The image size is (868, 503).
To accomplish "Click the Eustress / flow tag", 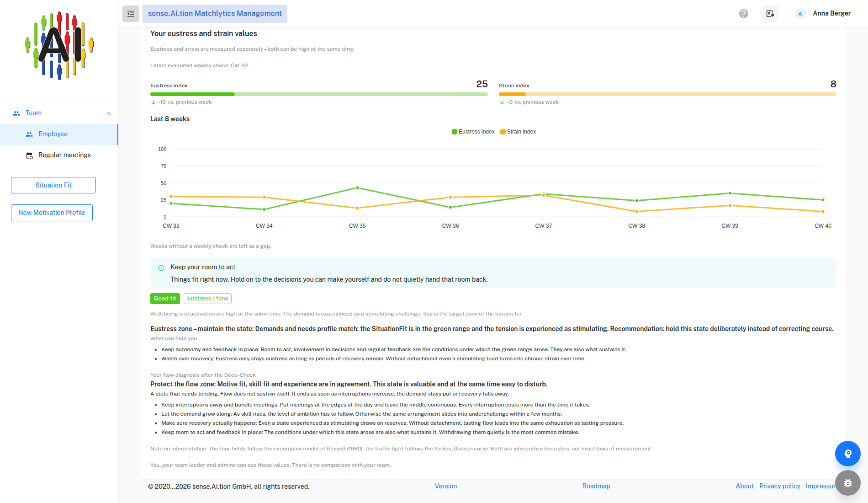I will [207, 299].
